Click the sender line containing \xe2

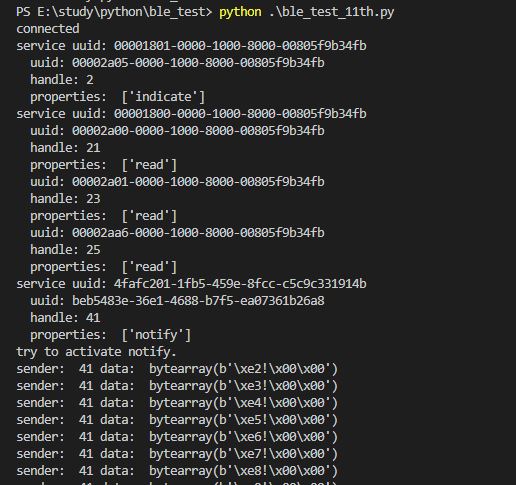pyautogui.click(x=177, y=369)
